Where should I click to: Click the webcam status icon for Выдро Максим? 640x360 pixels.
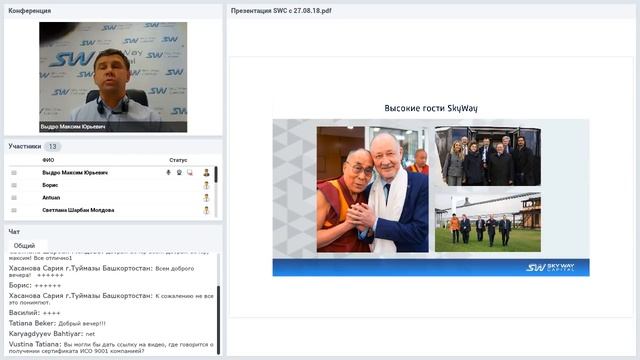pyautogui.click(x=179, y=173)
